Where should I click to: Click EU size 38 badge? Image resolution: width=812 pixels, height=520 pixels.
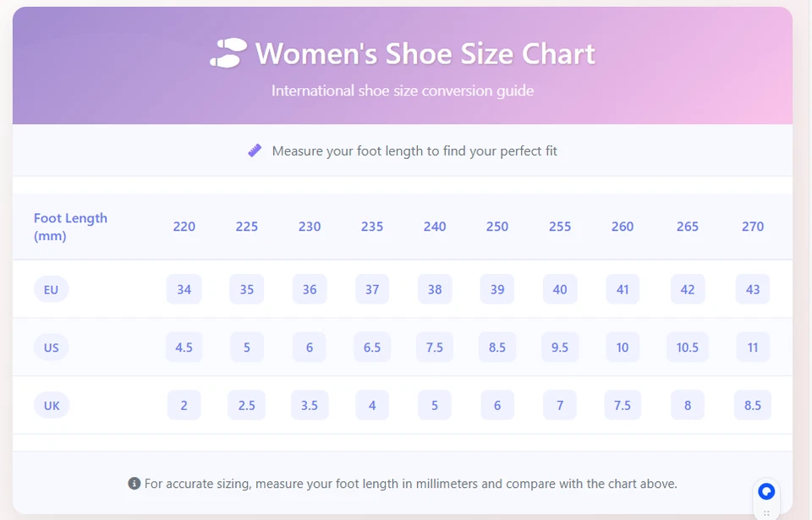coord(435,289)
